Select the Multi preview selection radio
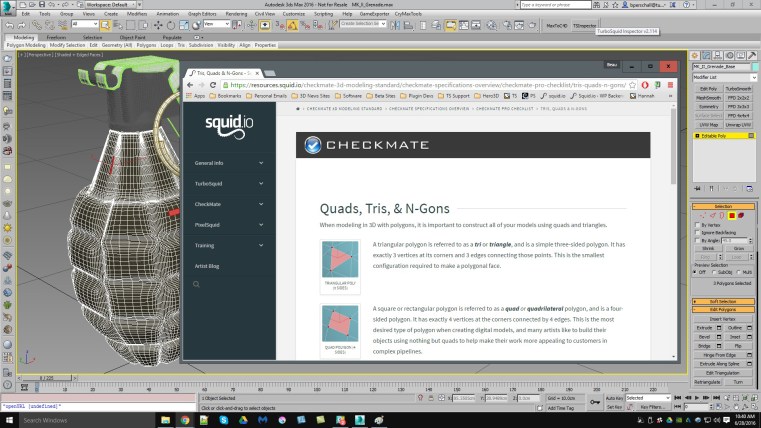 (x=739, y=272)
